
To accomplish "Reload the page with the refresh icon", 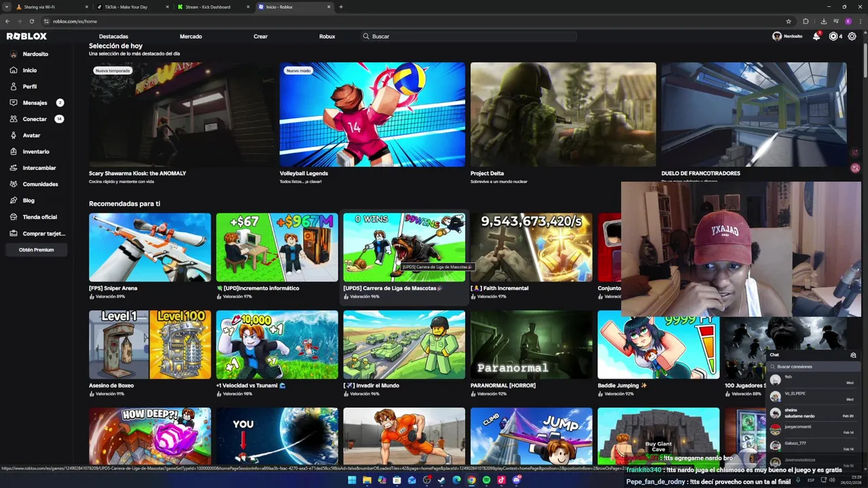I will (x=31, y=21).
